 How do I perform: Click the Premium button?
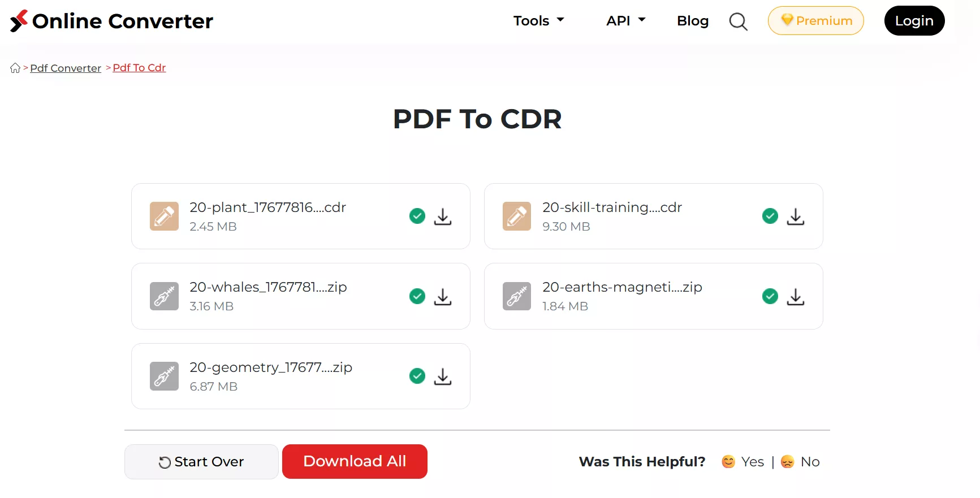pos(815,21)
